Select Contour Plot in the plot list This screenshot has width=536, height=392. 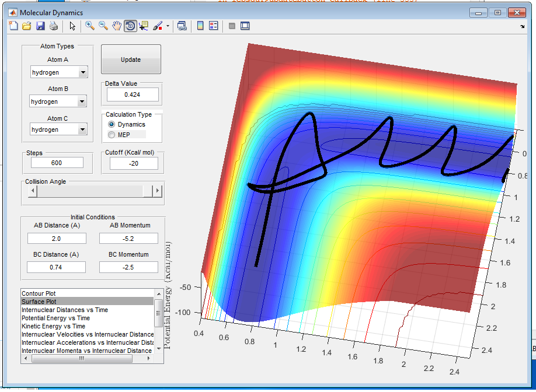click(x=39, y=293)
